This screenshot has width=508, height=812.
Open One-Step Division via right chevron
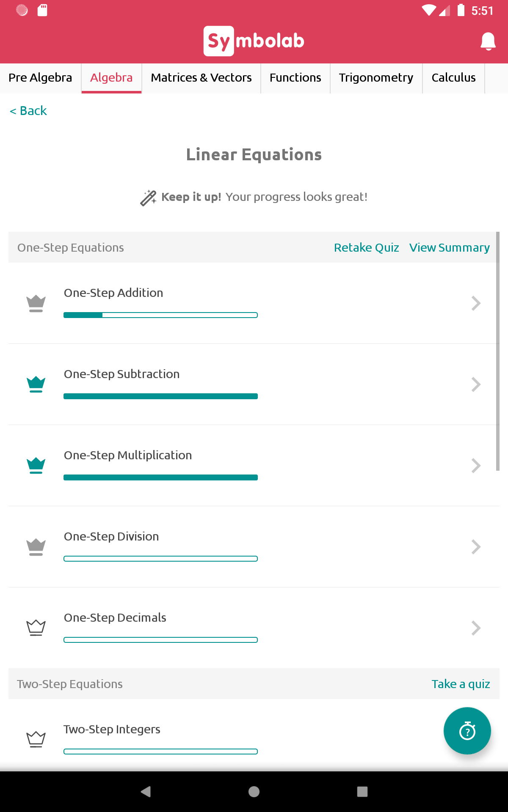(x=476, y=547)
